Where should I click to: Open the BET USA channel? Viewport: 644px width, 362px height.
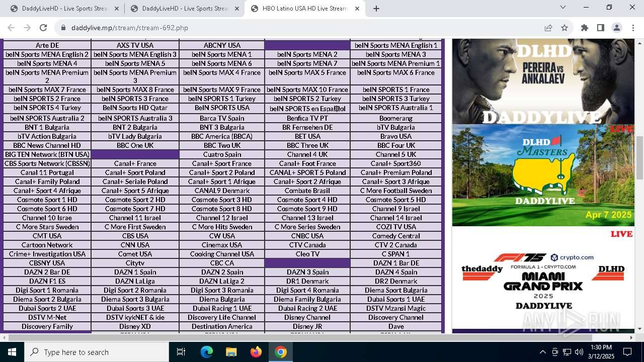point(307,136)
